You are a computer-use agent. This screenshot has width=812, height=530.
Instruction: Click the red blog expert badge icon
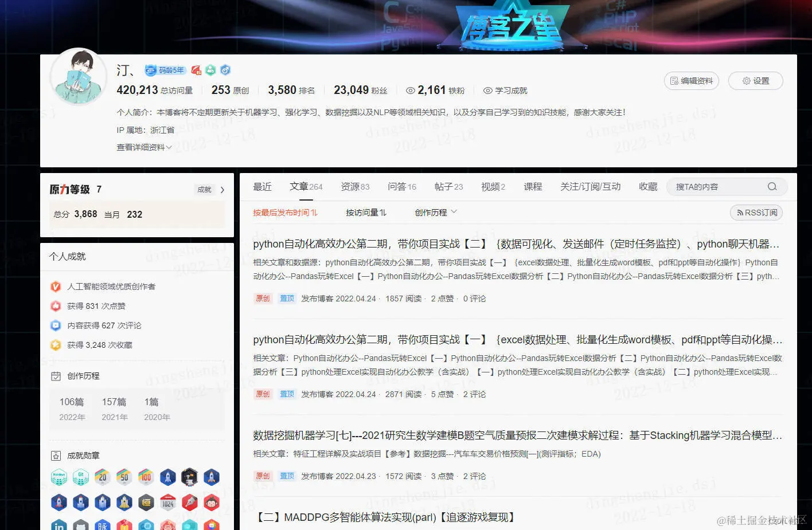tap(196, 70)
